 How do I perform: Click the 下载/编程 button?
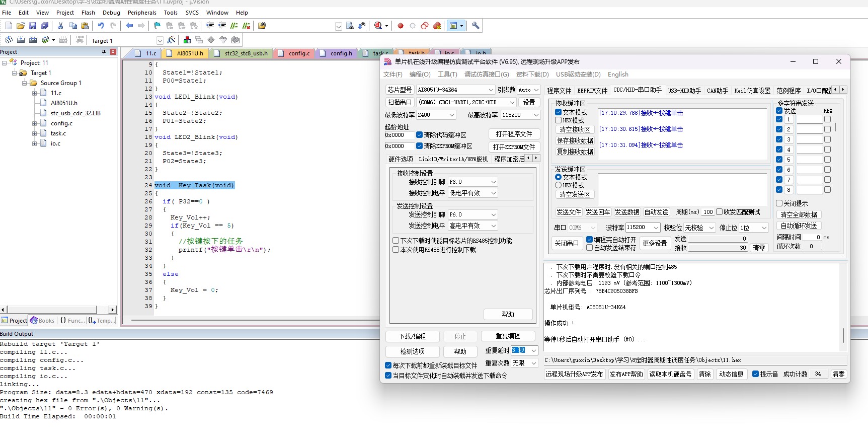(x=412, y=336)
